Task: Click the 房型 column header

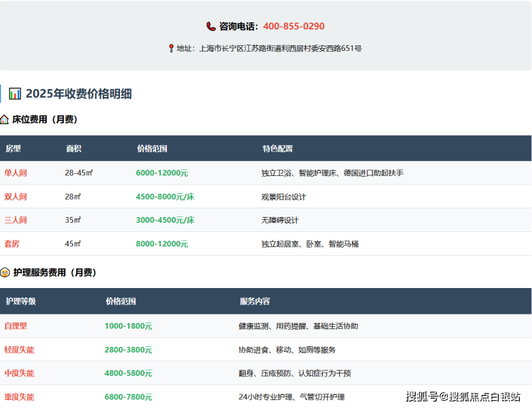Action: (13, 149)
